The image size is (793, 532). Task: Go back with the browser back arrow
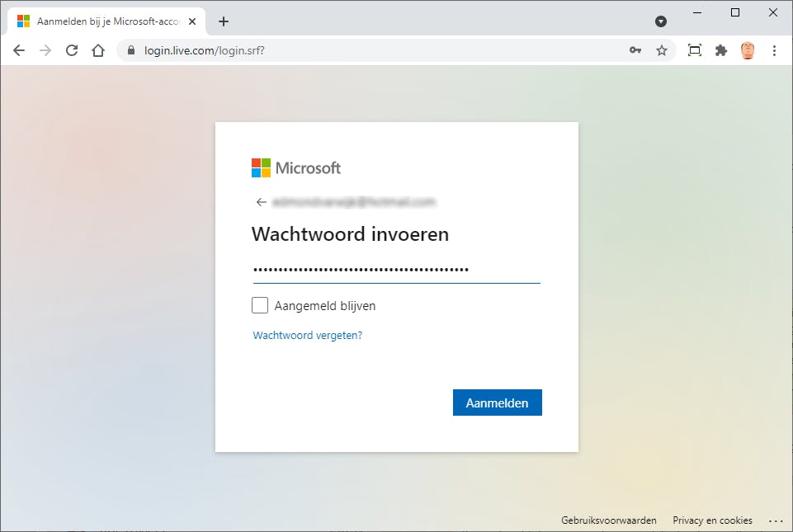pos(19,50)
